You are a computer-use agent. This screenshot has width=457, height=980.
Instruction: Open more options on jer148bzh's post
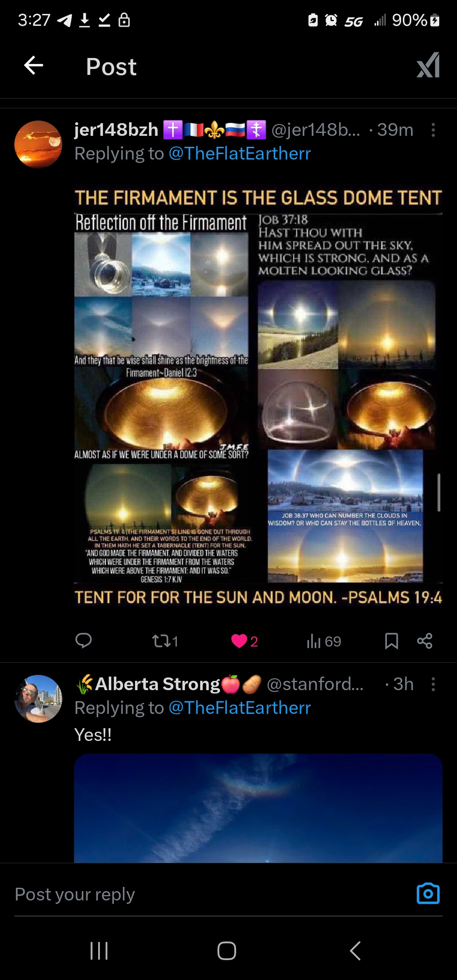tap(433, 130)
